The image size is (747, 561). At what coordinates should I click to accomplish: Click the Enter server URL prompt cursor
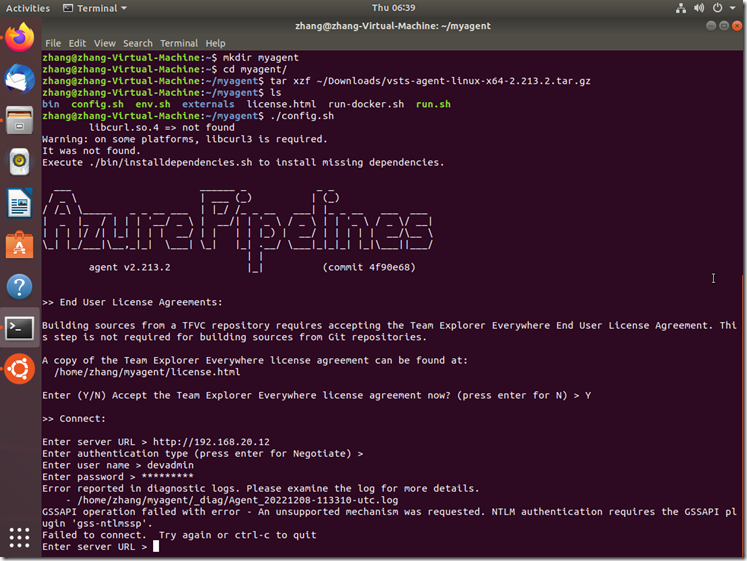(156, 547)
